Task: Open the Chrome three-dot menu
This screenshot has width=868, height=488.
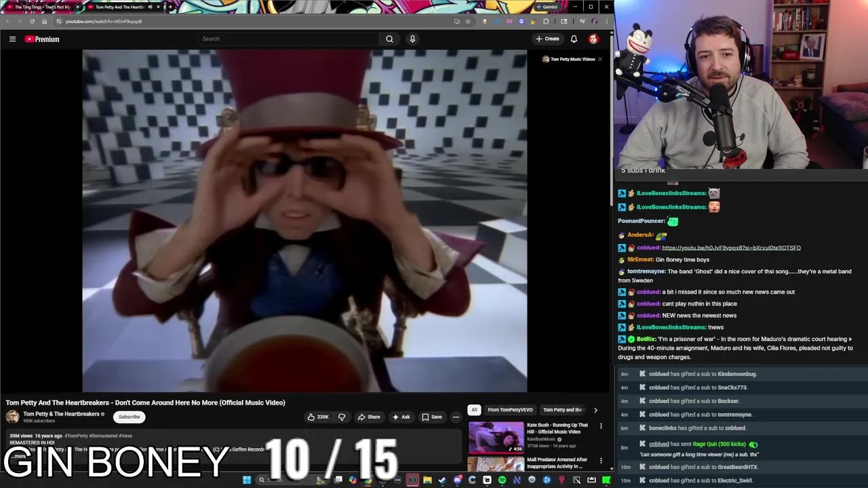Action: pos(606,21)
